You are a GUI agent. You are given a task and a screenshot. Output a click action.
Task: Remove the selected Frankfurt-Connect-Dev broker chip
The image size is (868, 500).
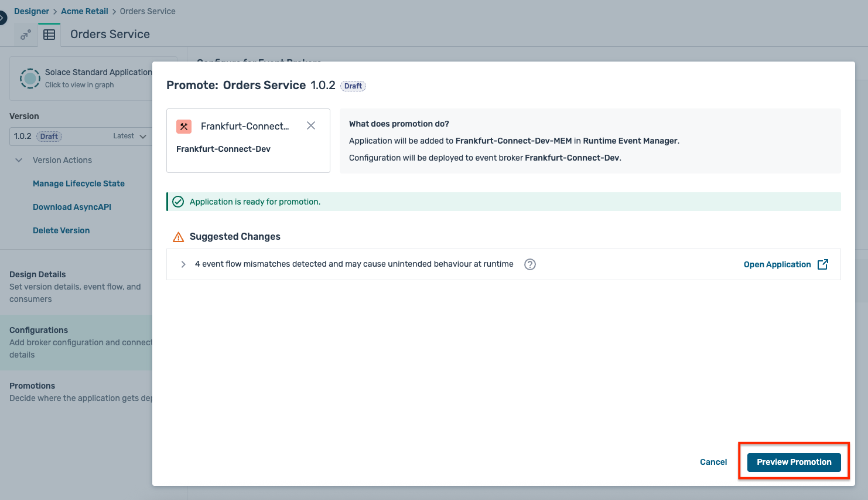click(311, 125)
